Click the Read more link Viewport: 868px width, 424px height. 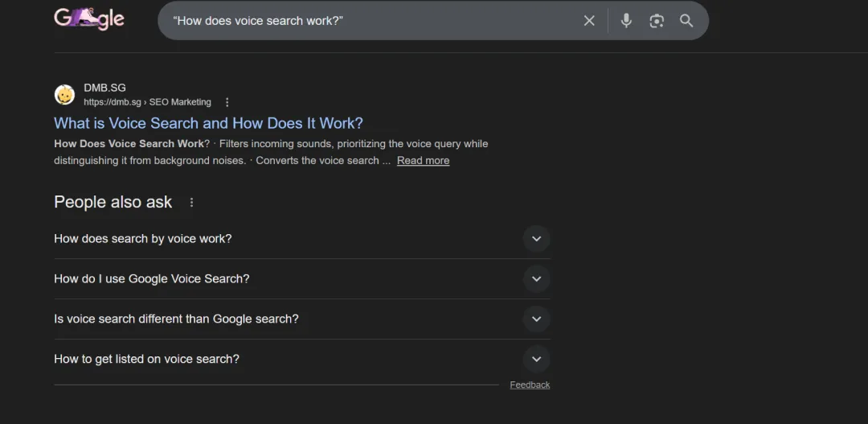pos(423,160)
